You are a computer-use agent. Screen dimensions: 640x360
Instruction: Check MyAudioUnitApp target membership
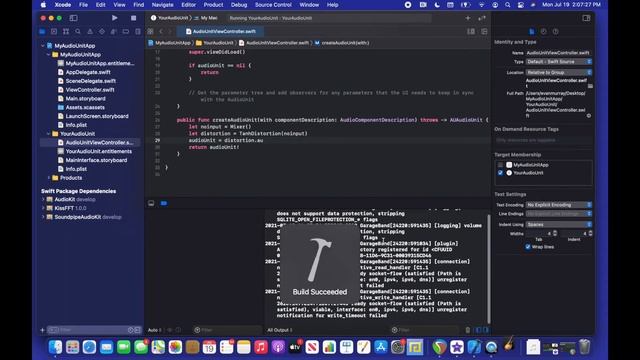[500, 165]
